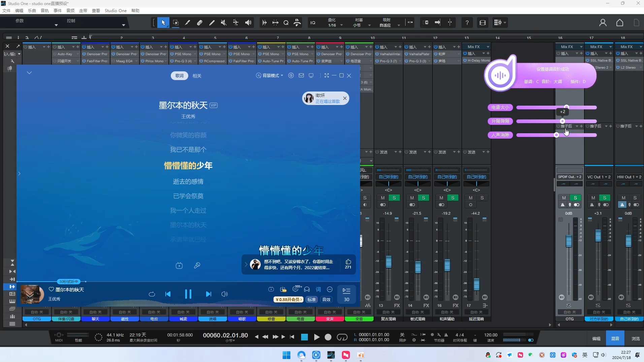Toggle solo on the OTG output channel

click(x=575, y=198)
